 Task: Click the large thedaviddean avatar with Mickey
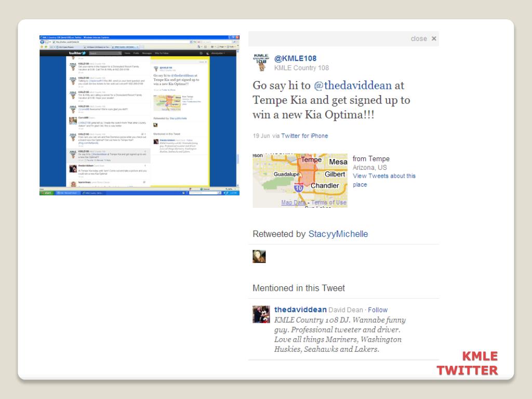coord(261,314)
